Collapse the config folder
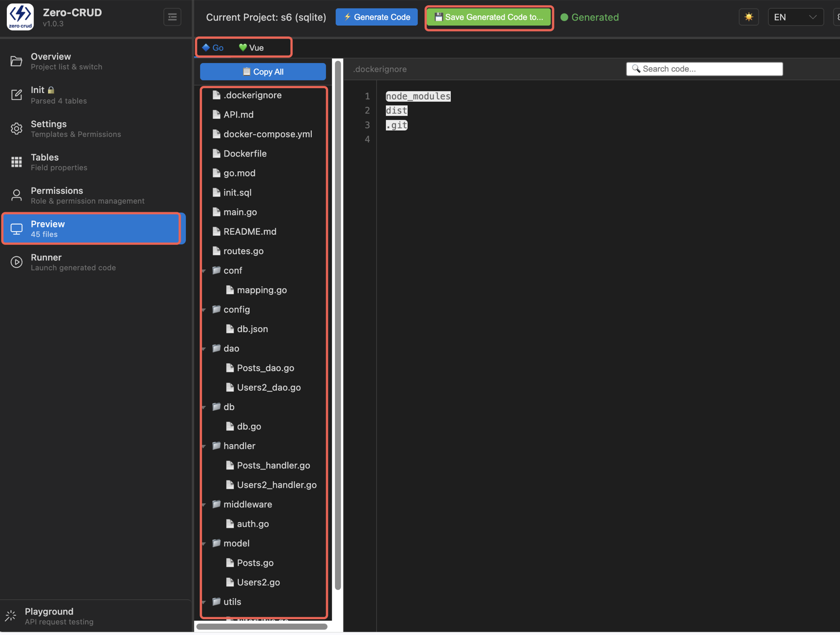840x635 pixels. 204,310
